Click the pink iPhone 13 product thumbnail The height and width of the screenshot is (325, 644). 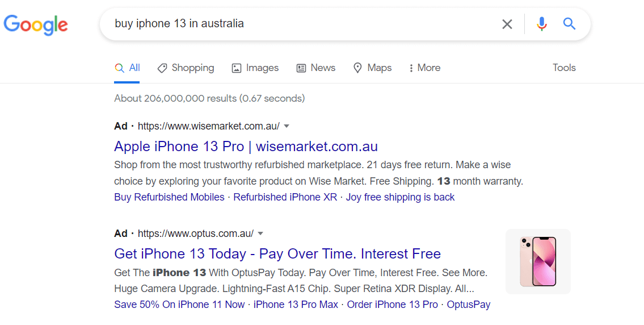click(538, 262)
